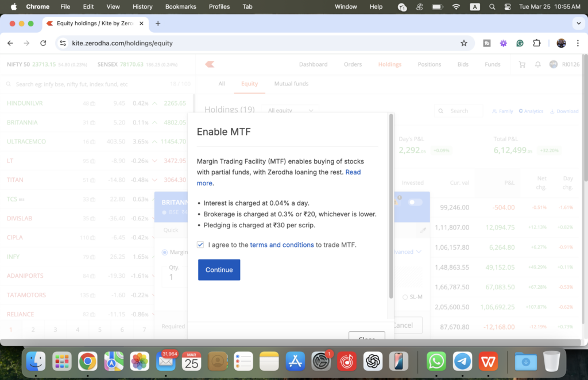Open WPS Office in the Dock
Image resolution: width=588 pixels, height=380 pixels.
point(488,361)
